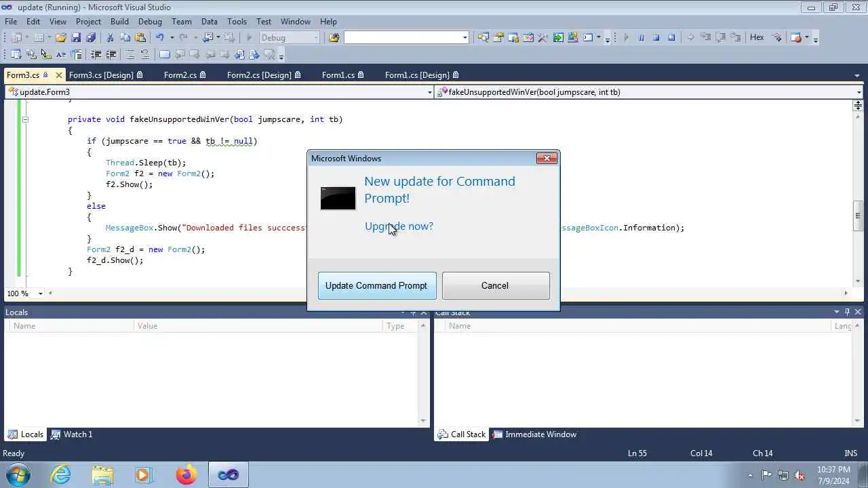Click the Comment Out Lines icon
Viewport: 868px width, 488px height.
130,54
